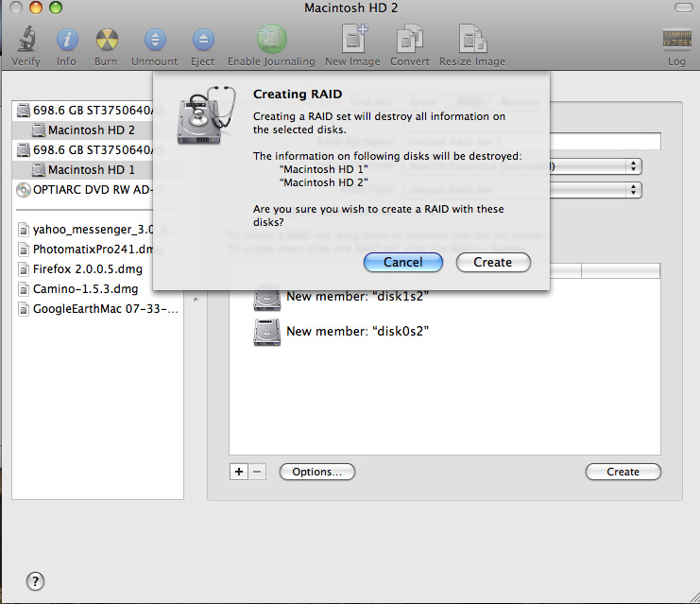Open the Log viewer icon
700x604 pixels.
676,39
